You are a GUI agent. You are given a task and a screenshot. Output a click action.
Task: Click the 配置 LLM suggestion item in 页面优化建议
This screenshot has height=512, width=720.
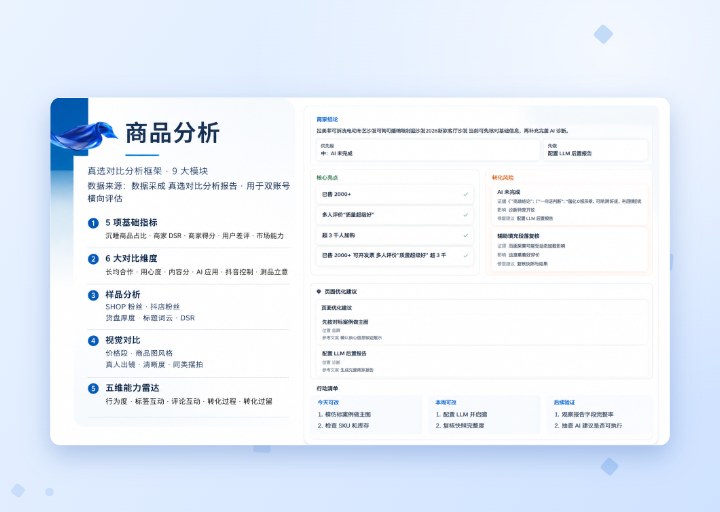point(484,361)
